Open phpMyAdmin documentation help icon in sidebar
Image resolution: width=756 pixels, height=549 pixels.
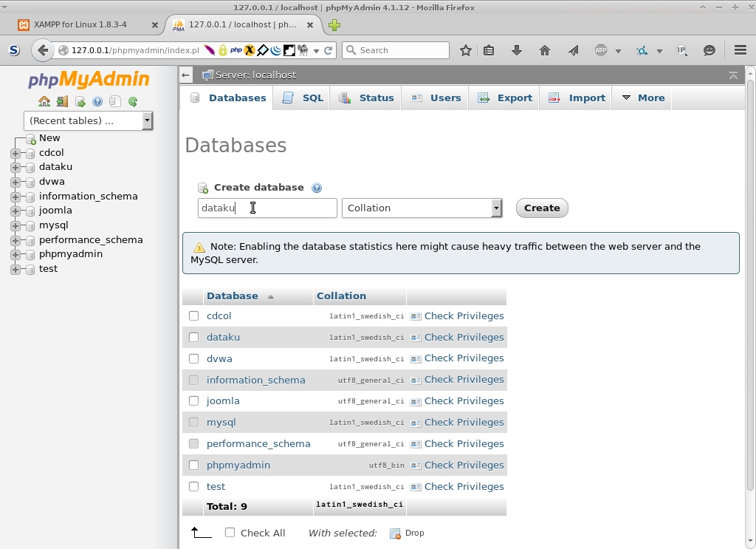pos(97,101)
